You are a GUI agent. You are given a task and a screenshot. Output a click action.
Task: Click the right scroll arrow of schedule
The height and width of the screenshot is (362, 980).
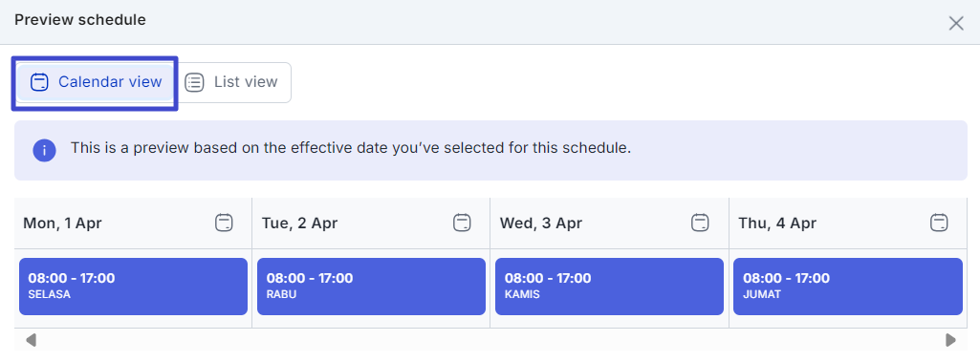(950, 340)
